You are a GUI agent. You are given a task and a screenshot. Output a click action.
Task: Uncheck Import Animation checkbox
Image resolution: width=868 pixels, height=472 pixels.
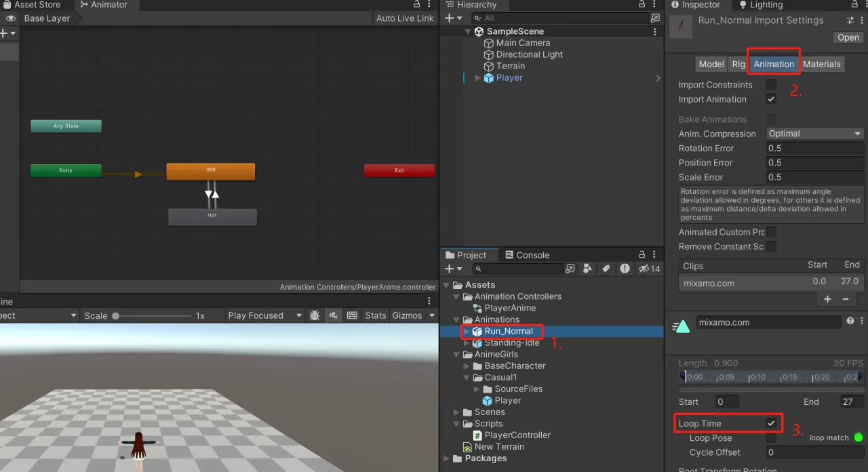coord(771,99)
